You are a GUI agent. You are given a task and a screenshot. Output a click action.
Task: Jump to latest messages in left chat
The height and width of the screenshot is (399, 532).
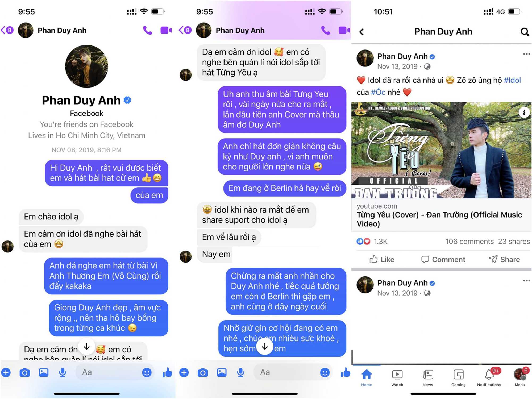coord(87,347)
